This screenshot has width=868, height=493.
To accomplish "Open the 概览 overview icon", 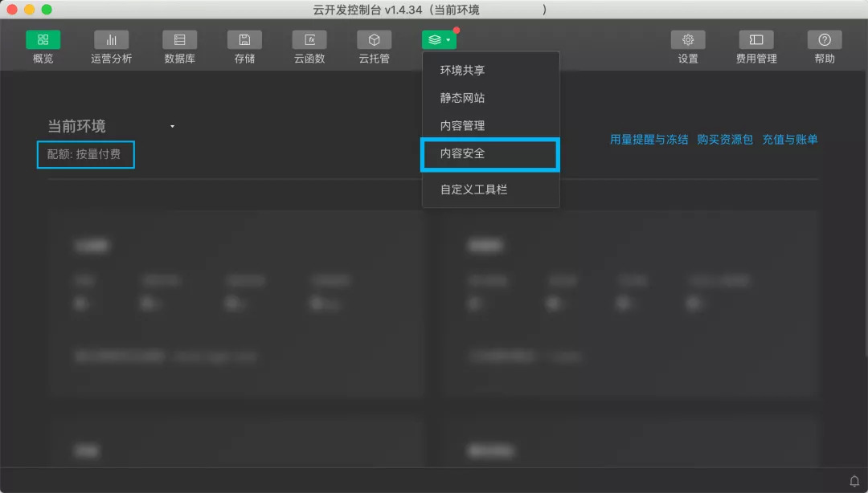I will pyautogui.click(x=43, y=40).
